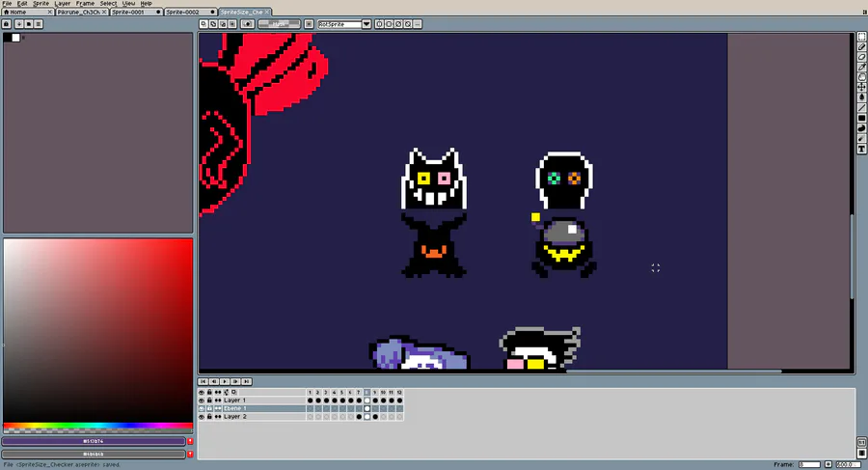The width and height of the screenshot is (868, 470).
Task: Select the Rectangular Marquee tool
Action: pyautogui.click(x=862, y=37)
